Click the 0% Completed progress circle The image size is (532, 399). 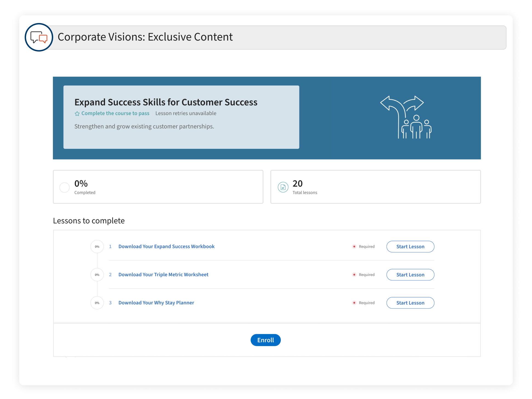coord(64,187)
